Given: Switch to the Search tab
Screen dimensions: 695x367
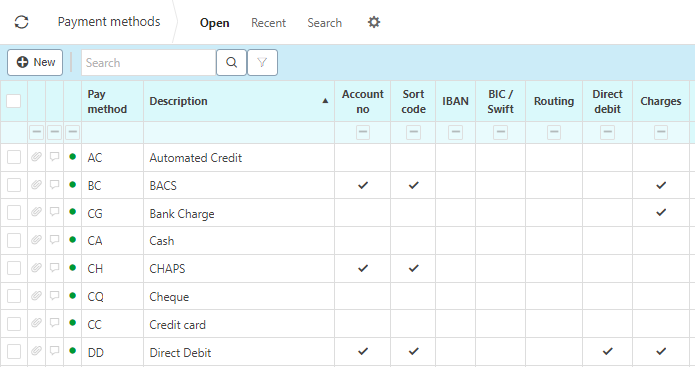Looking at the screenshot, I should 324,23.
